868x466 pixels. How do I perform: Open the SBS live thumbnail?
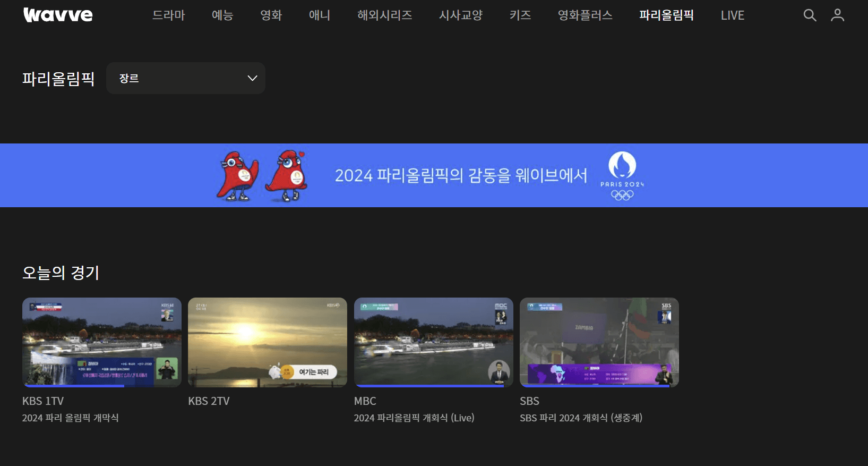pos(599,342)
